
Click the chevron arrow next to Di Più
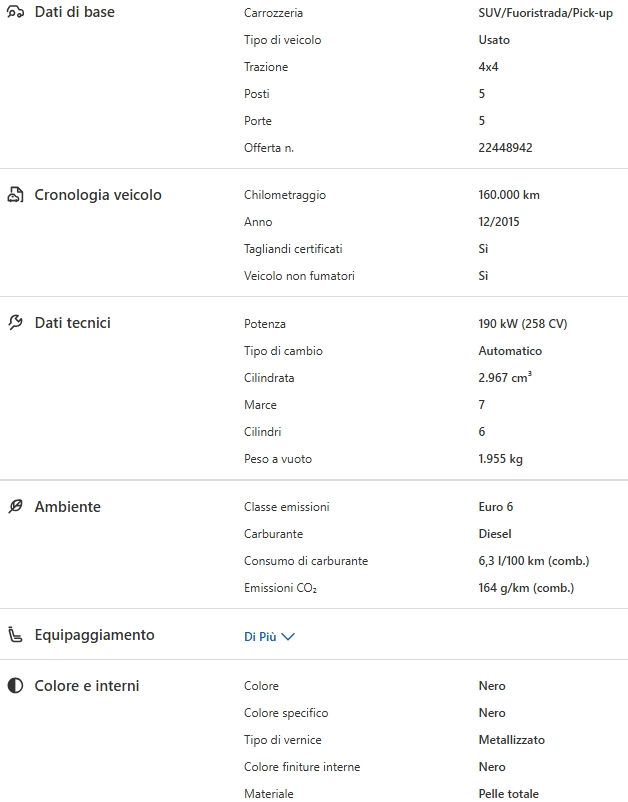pos(289,636)
